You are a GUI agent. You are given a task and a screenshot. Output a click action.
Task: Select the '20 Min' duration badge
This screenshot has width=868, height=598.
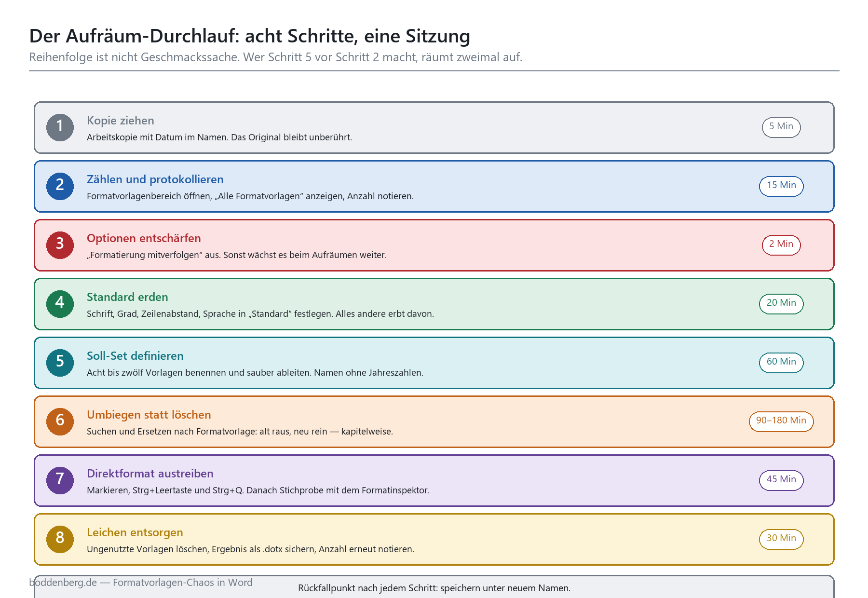(x=781, y=304)
